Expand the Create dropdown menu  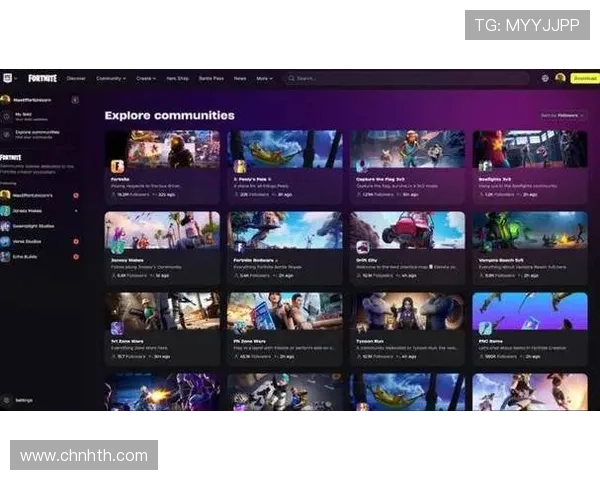(x=146, y=78)
